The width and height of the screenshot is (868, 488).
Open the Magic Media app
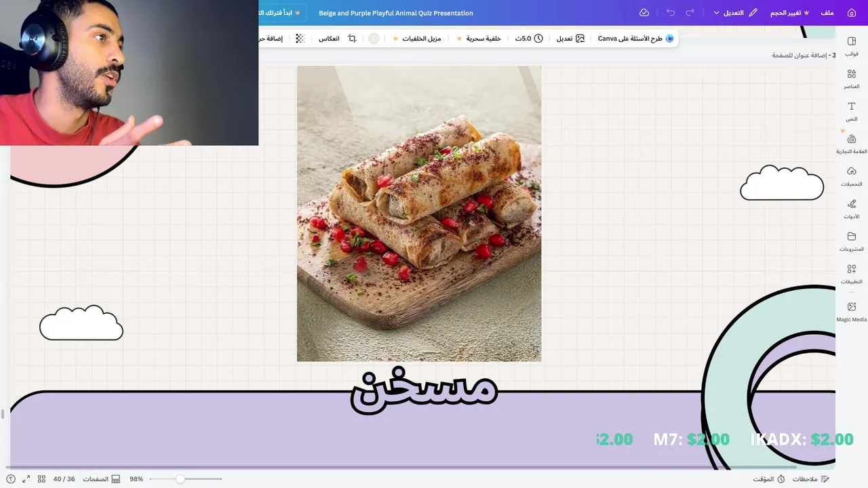(852, 312)
